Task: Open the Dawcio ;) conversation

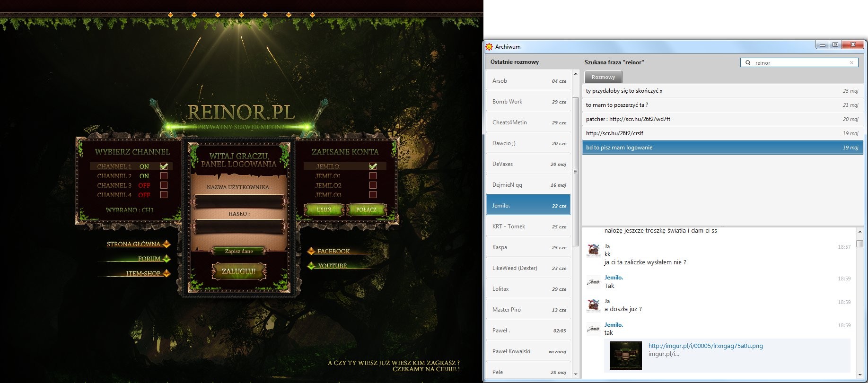Action: [528, 143]
